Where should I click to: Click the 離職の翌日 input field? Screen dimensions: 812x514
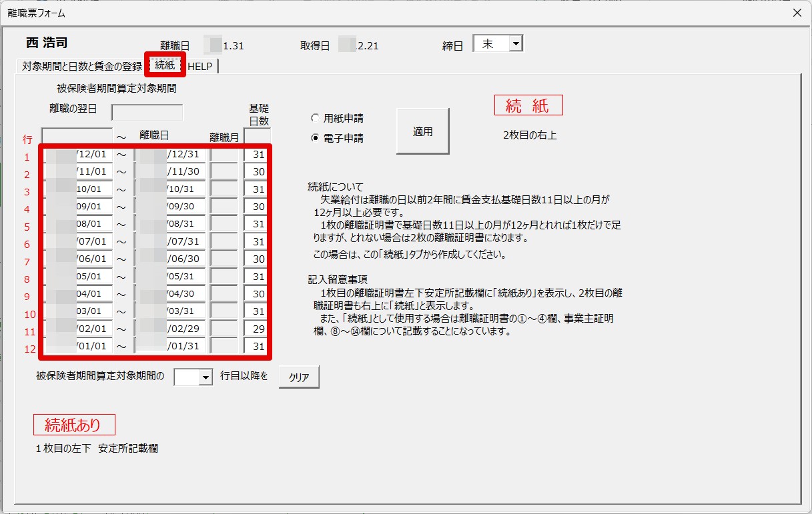coord(147,112)
